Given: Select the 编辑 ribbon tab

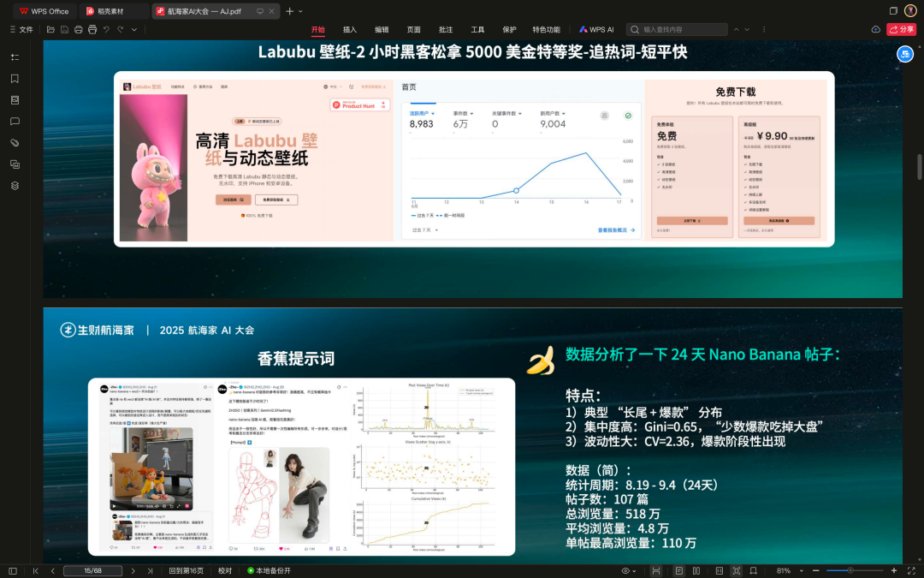Looking at the screenshot, I should 382,29.
